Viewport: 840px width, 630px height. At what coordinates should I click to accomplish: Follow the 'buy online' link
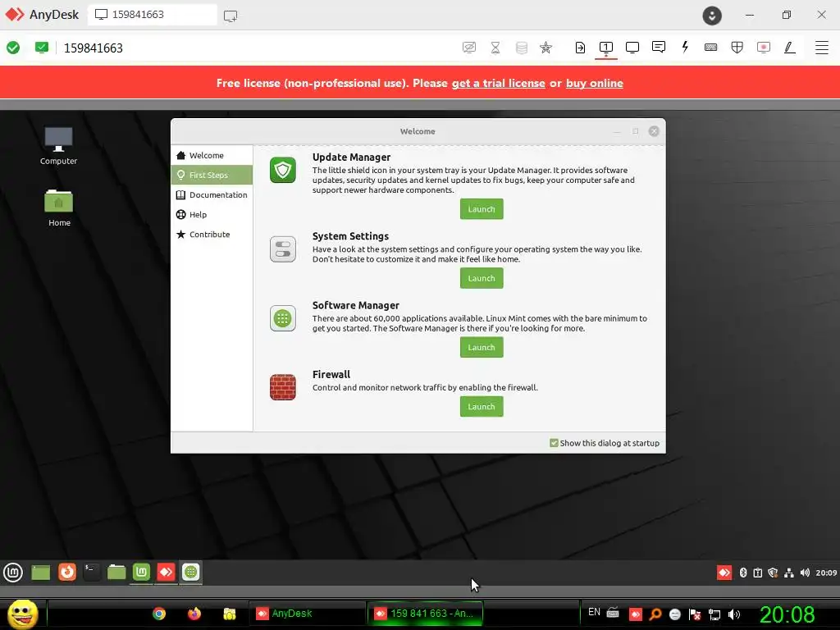point(595,83)
